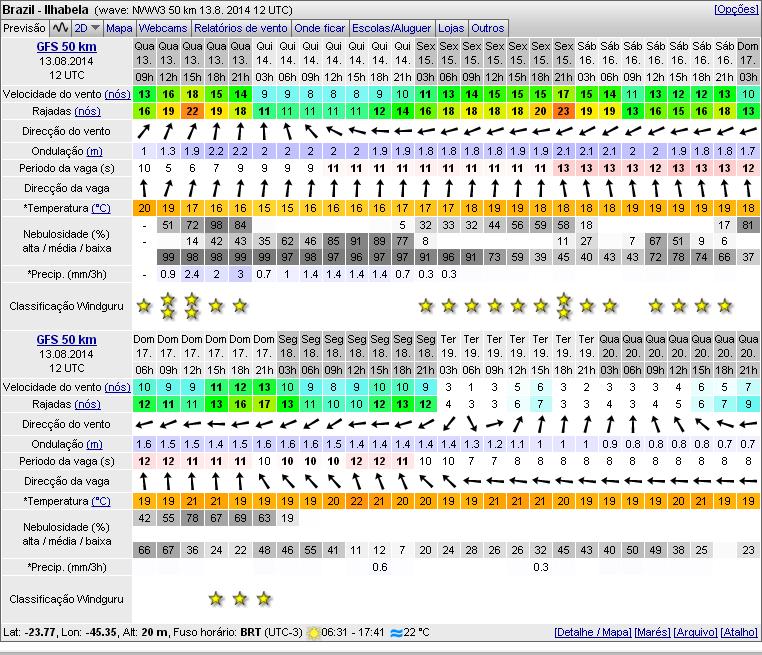This screenshot has width=762, height=655.
Task: Click the BRT time zone text
Action: pyautogui.click(x=251, y=632)
